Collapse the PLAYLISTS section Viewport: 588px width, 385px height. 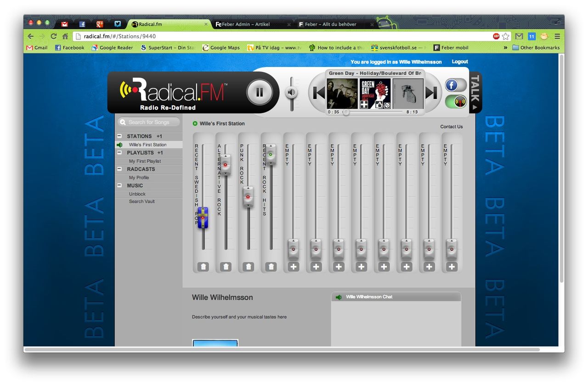[x=119, y=153]
